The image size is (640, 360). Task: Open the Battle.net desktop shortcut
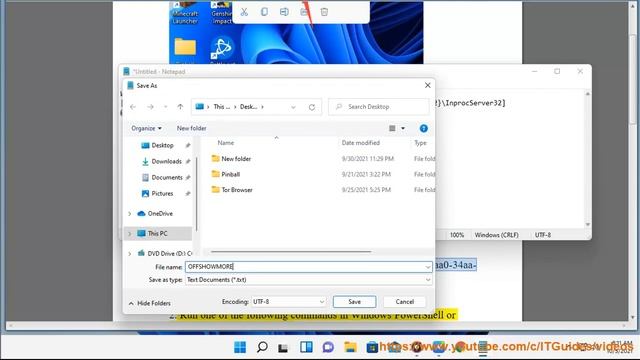tap(221, 49)
